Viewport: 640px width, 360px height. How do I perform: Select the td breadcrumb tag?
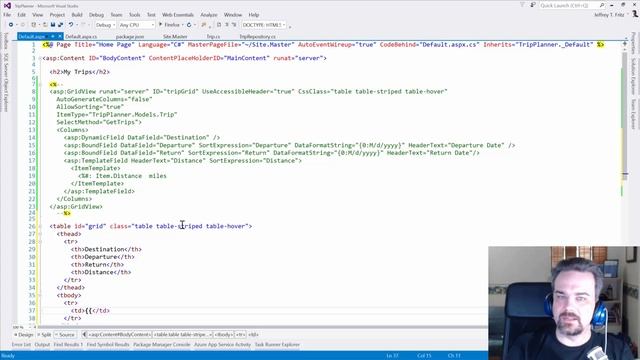pyautogui.click(x=253, y=335)
